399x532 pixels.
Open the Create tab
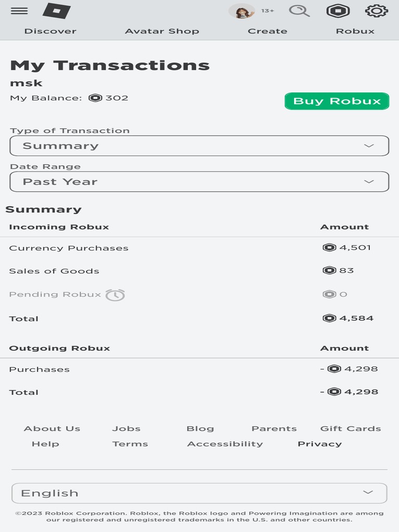click(x=268, y=31)
